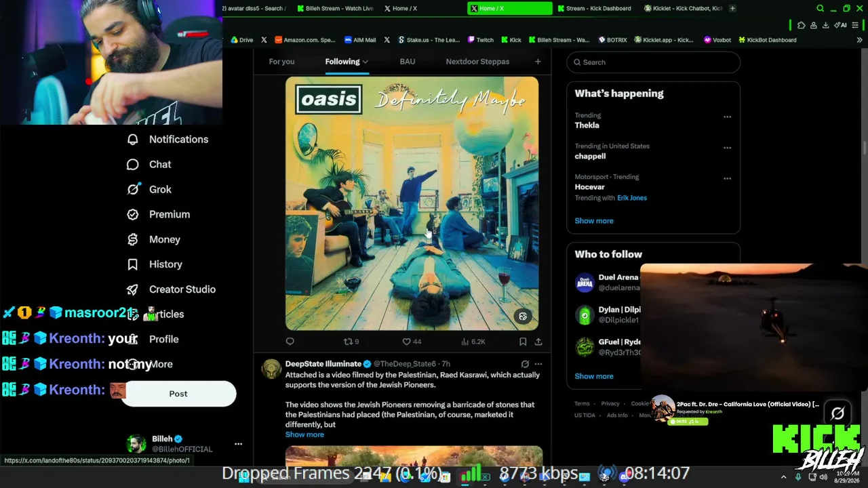Show more bookmarks with the overflow chevron

pyautogui.click(x=859, y=40)
